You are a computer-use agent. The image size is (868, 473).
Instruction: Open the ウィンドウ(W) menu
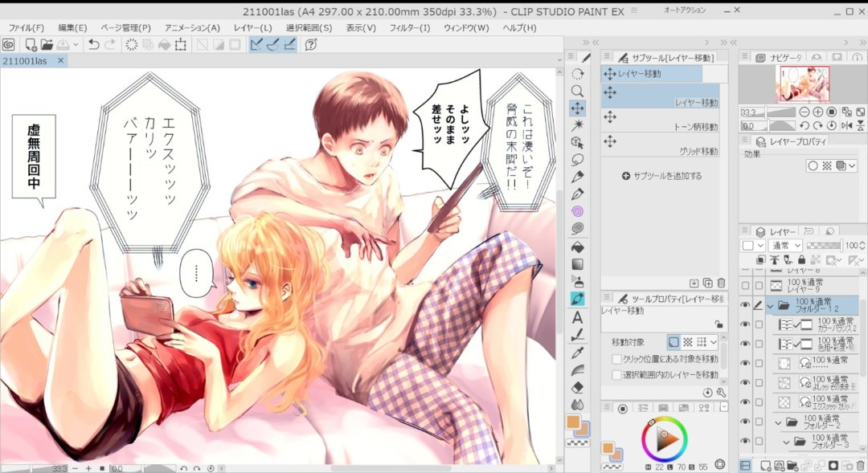(x=466, y=27)
